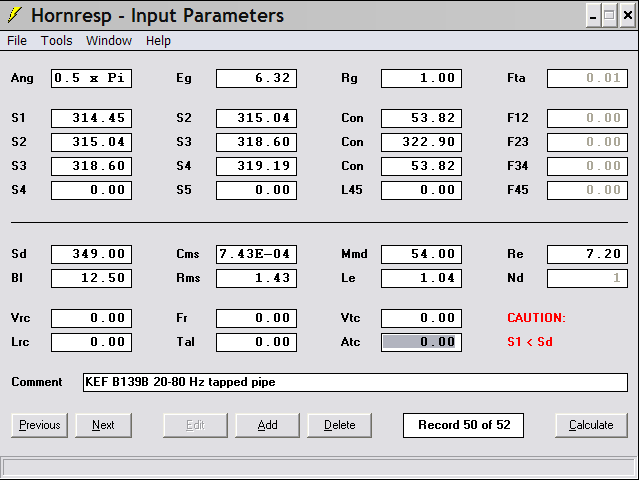Go to the Previous record
The height and width of the screenshot is (480, 639).
pyautogui.click(x=40, y=425)
